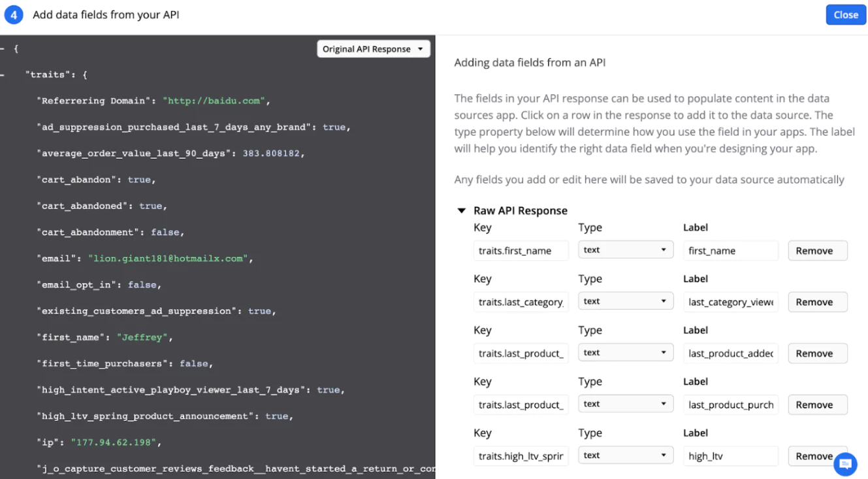The image size is (868, 479).
Task: Remove the last_product_purch data field
Action: 817,405
